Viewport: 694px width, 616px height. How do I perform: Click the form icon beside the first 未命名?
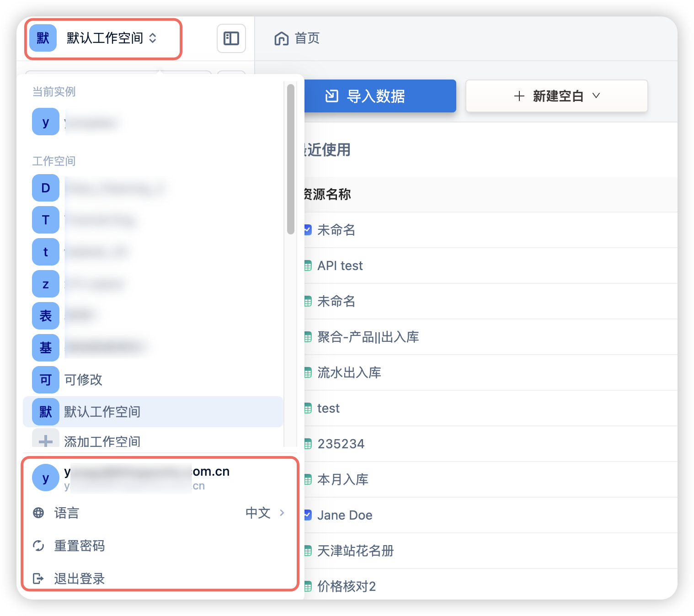click(x=308, y=230)
